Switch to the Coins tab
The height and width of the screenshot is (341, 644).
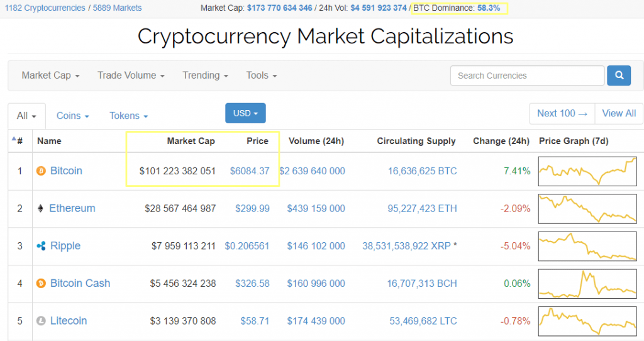[x=72, y=116]
